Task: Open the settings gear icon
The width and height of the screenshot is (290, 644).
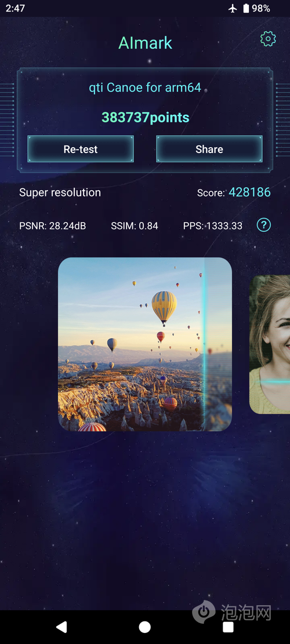Action: click(x=268, y=39)
